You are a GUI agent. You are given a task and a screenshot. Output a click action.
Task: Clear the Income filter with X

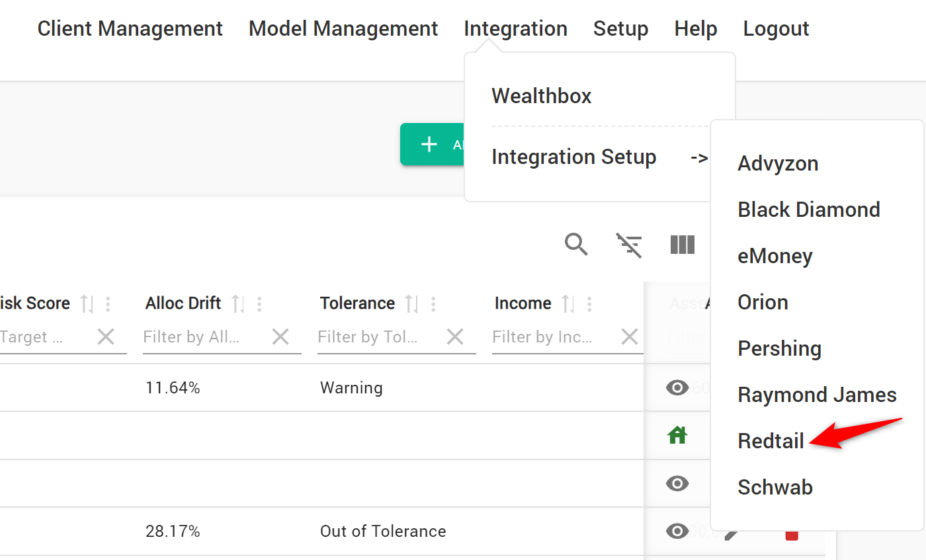(630, 337)
